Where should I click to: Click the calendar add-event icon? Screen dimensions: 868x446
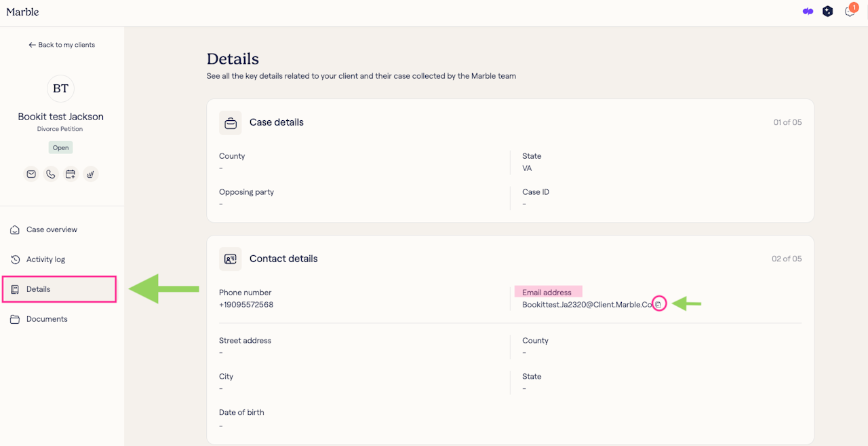coord(71,174)
